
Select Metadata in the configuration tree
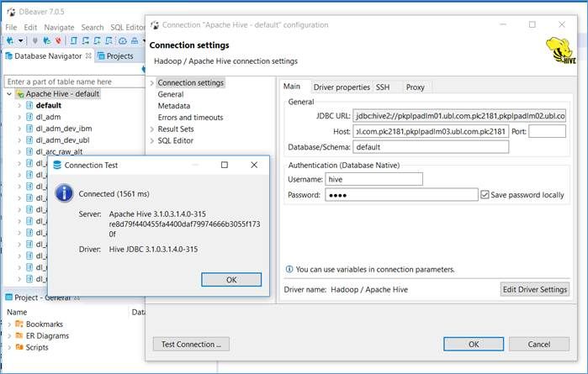tap(174, 106)
